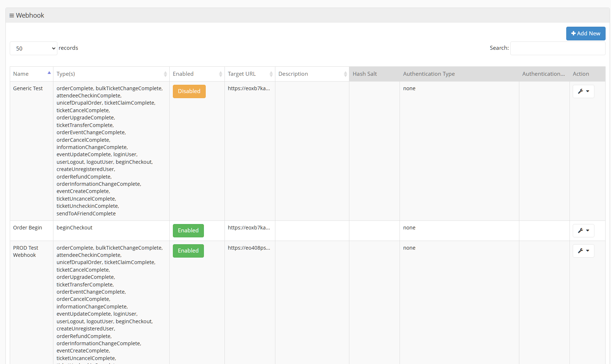Toggle the Enabled status for Order Begin

pos(188,231)
